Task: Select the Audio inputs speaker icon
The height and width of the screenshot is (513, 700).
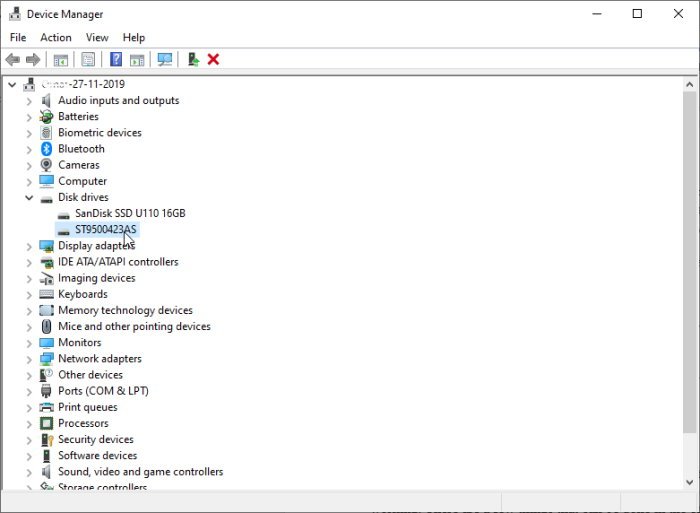Action: pos(46,100)
